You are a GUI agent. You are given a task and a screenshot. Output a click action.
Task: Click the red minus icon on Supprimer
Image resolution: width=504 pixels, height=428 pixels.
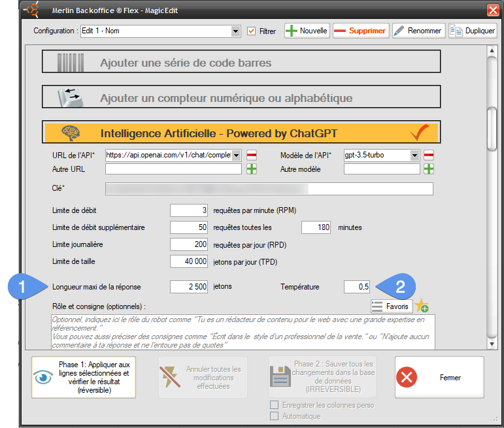[340, 31]
